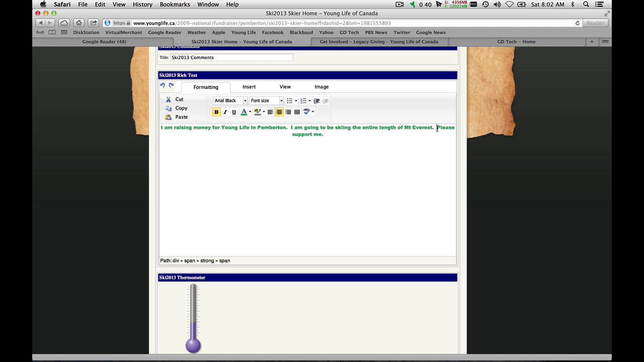Click the iCloud tabs button
644x362 pixels.
tap(64, 23)
